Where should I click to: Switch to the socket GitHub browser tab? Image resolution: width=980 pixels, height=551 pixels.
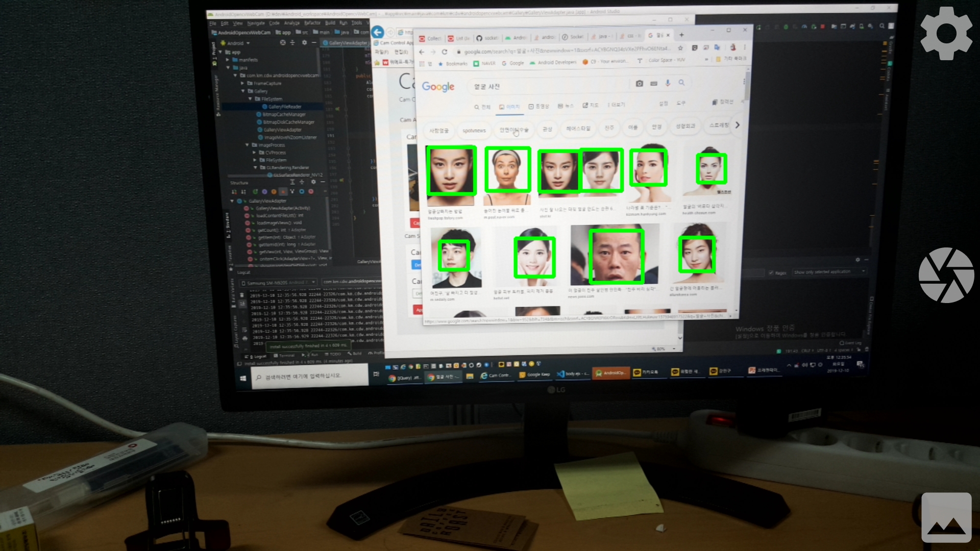click(486, 38)
